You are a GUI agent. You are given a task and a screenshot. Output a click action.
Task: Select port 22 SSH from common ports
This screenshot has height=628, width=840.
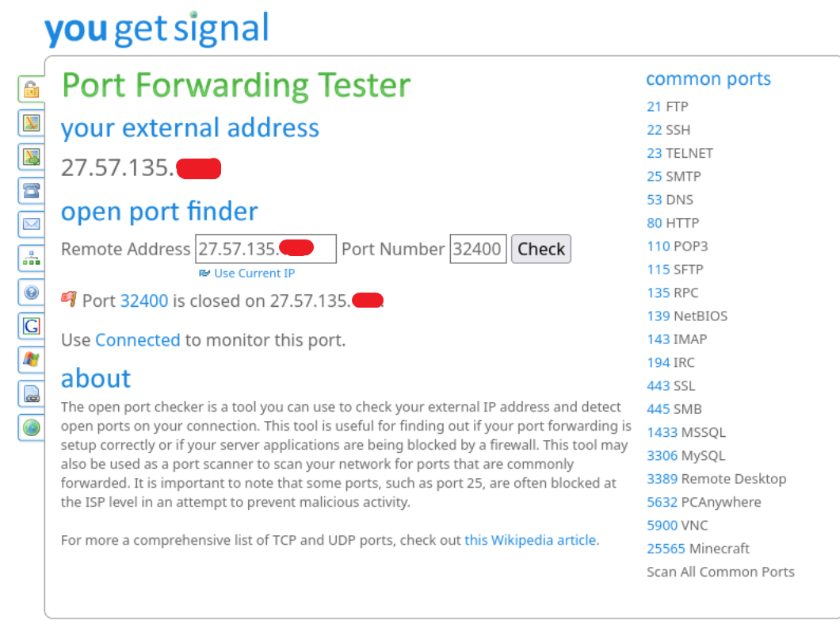coord(668,130)
